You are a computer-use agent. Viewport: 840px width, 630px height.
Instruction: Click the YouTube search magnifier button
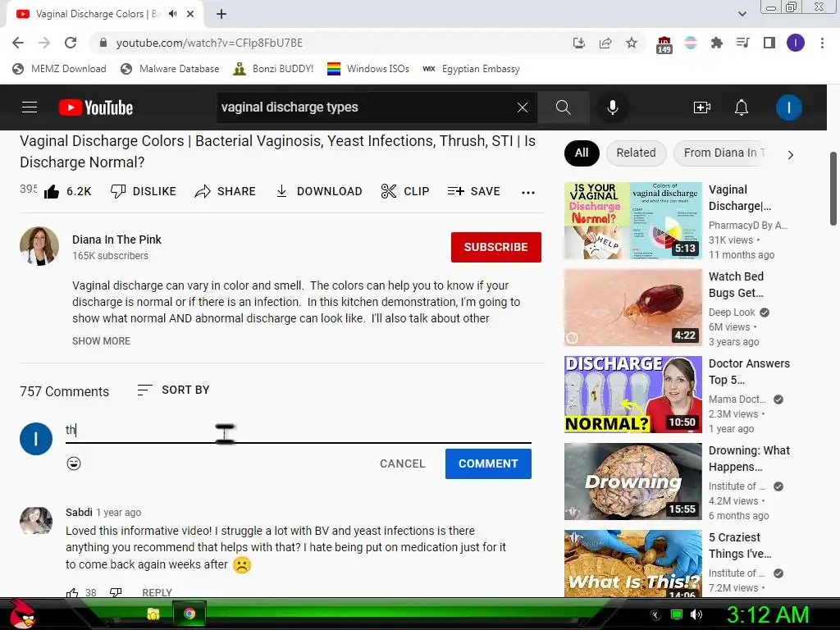[563, 107]
